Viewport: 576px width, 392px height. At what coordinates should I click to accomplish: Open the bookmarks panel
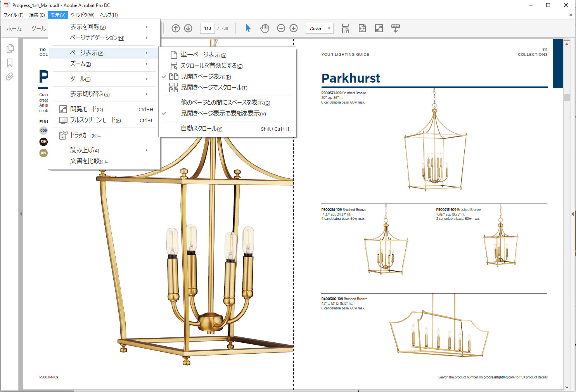(x=10, y=63)
